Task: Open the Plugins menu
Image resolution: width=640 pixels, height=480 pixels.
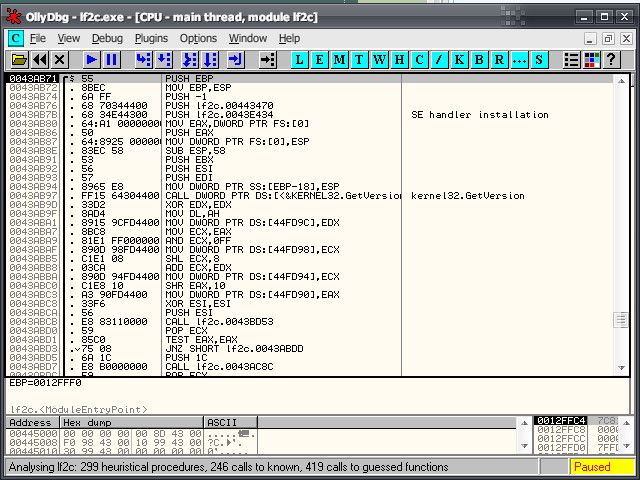Action: click(x=151, y=38)
